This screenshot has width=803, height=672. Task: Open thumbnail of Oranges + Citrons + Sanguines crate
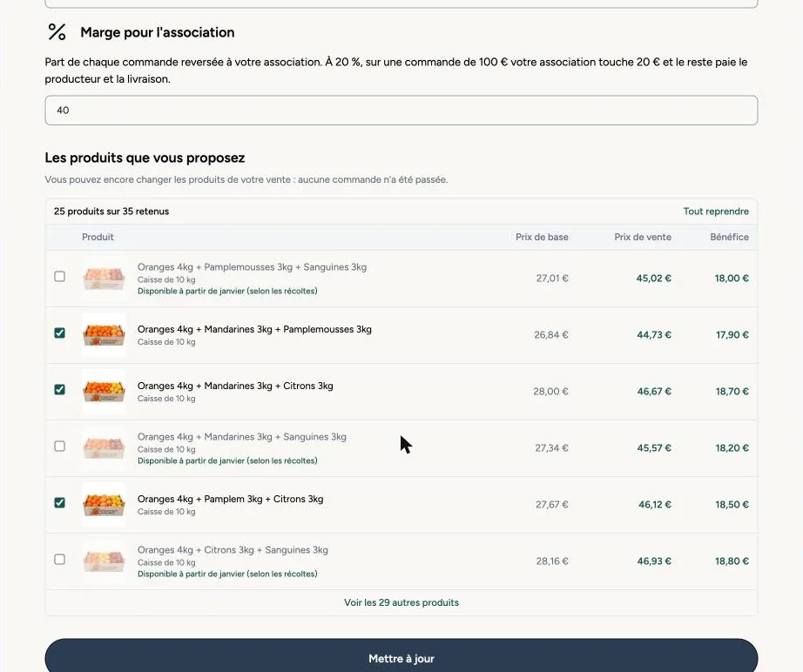pos(104,561)
